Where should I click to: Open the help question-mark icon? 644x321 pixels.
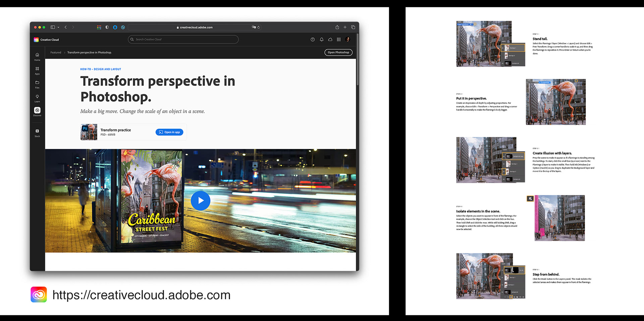(x=313, y=40)
